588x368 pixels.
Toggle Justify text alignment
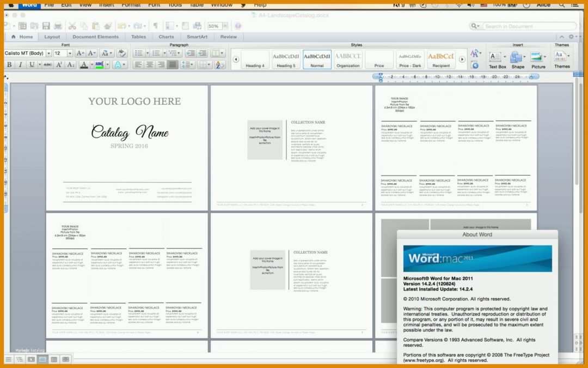coord(173,64)
